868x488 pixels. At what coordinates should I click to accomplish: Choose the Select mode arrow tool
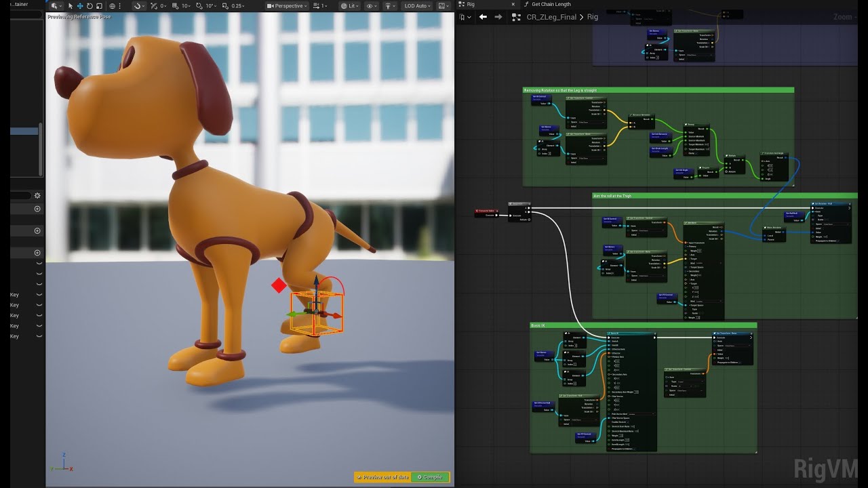pos(71,5)
